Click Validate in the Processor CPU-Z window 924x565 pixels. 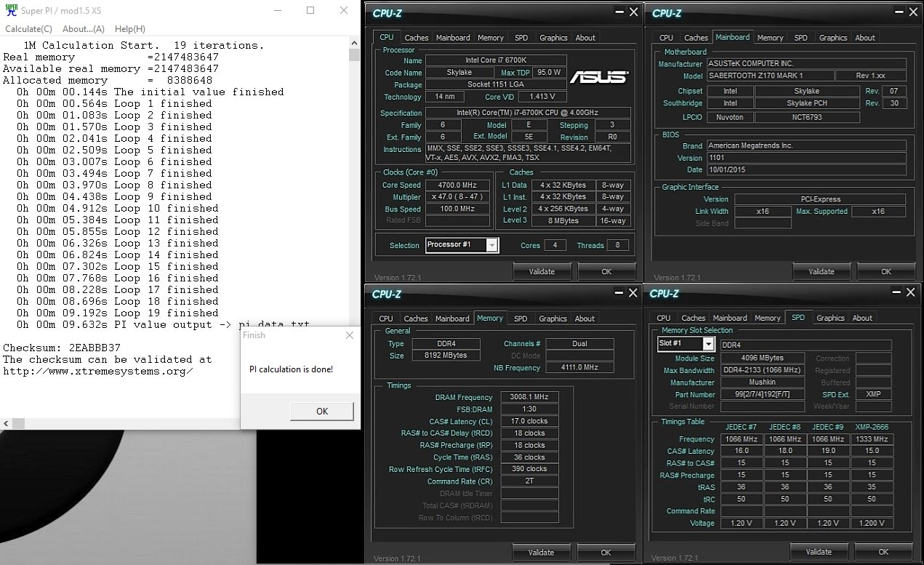tap(542, 272)
